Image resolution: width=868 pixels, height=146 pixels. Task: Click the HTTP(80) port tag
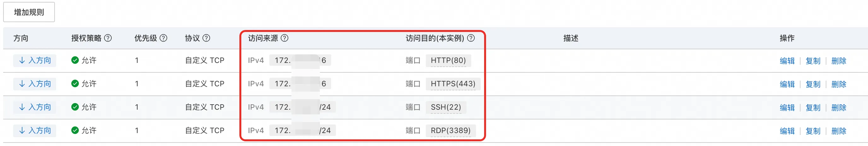[x=448, y=60]
